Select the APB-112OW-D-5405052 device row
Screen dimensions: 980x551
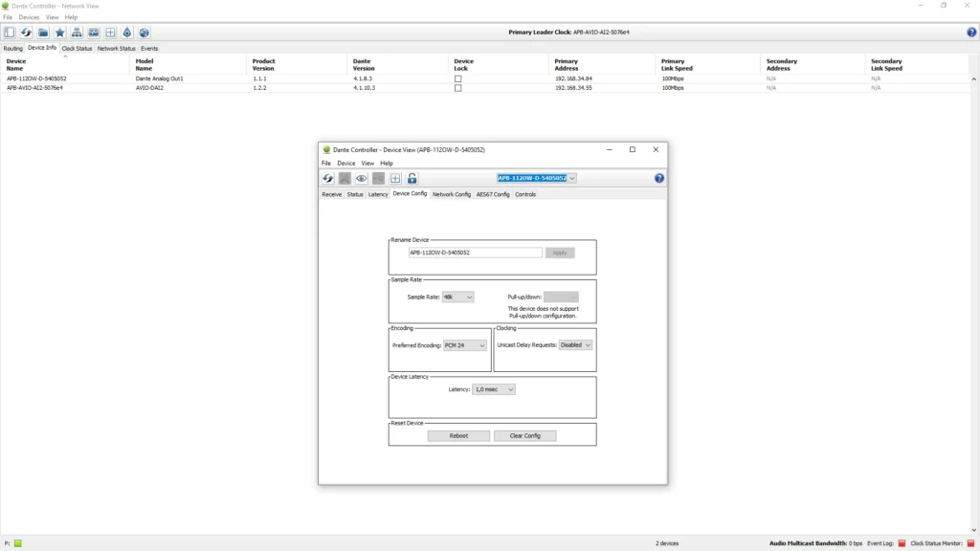click(485, 78)
